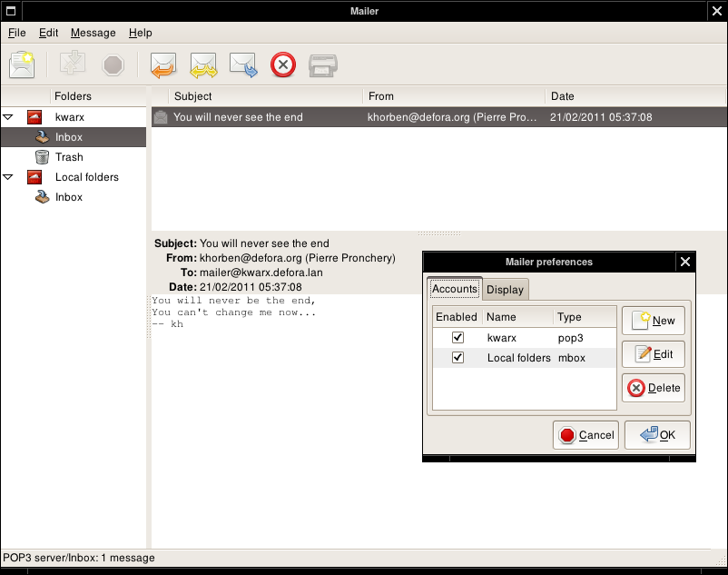Click the Send/receive mail toolbar icon

72,64
